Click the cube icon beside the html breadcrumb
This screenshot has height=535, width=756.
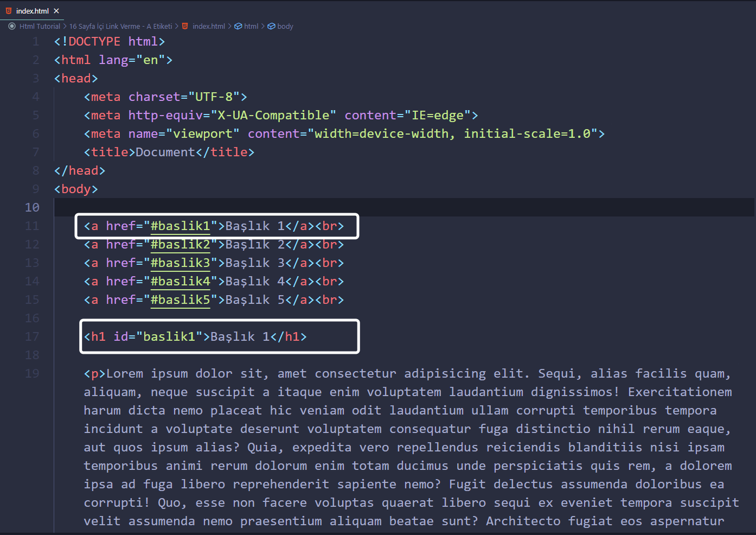pos(238,26)
